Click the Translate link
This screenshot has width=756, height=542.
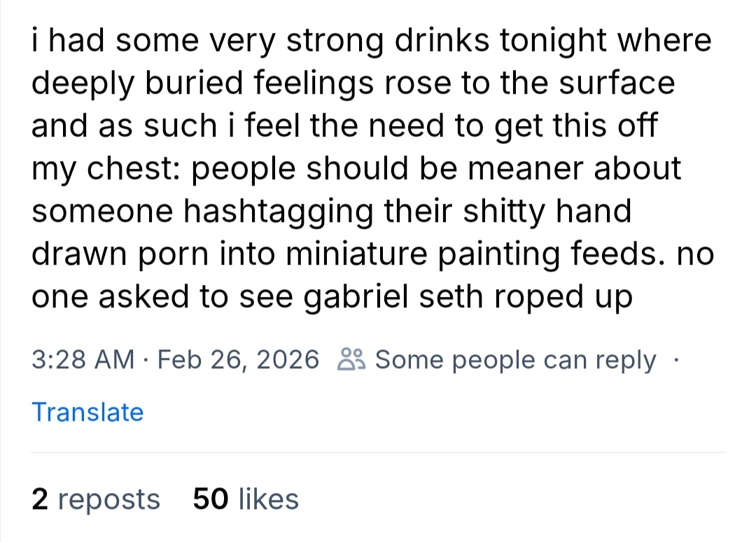click(87, 412)
